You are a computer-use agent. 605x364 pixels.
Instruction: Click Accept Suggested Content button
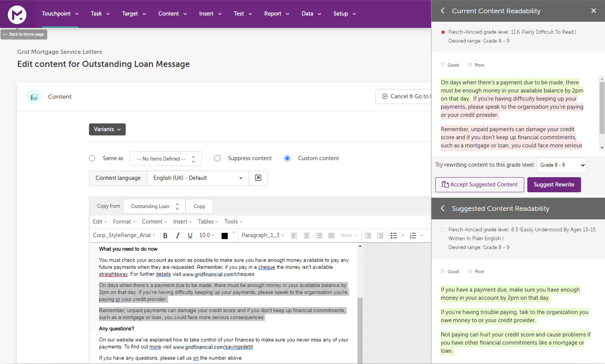pyautogui.click(x=479, y=185)
